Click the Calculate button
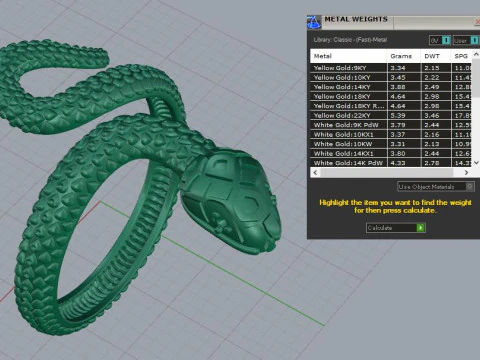Viewport: 480px width, 360px height. pos(395,228)
